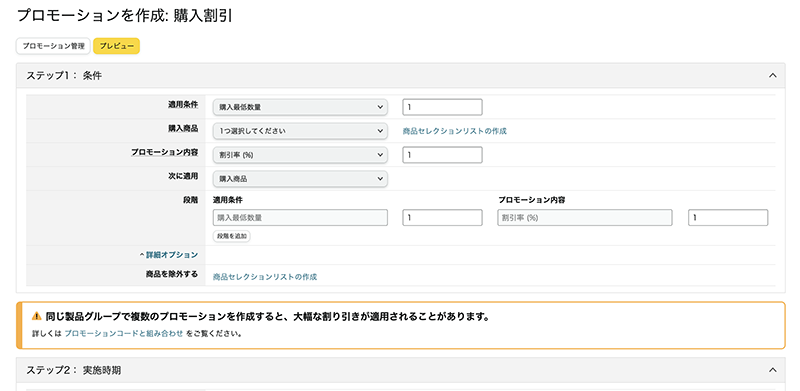Click the warning triangle icon
The image size is (800, 391).
(x=36, y=316)
